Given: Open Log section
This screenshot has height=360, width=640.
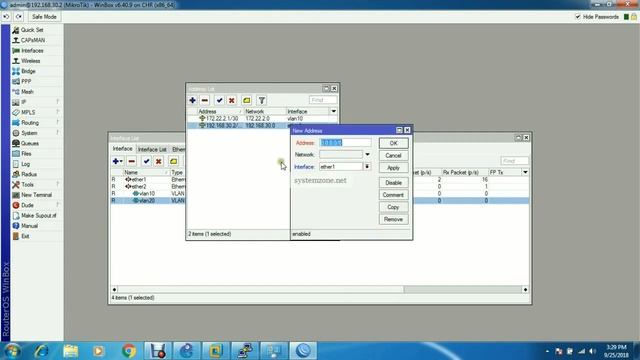Looking at the screenshot, I should click(25, 164).
